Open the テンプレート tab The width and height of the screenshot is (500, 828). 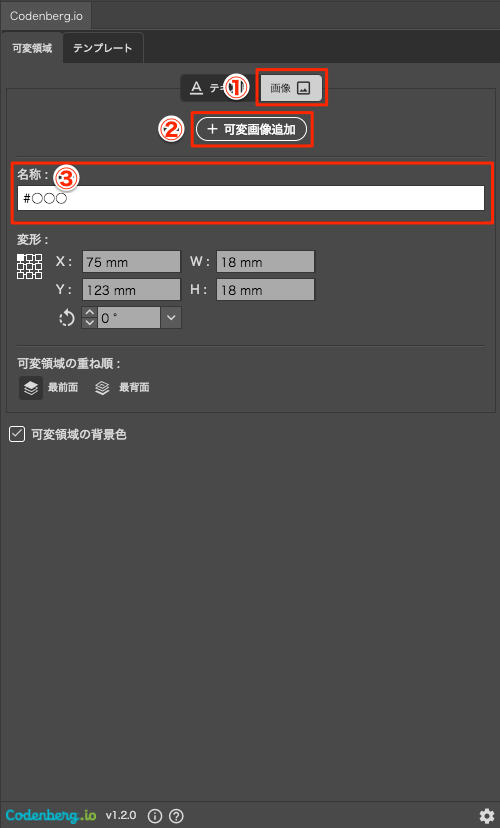pos(103,48)
